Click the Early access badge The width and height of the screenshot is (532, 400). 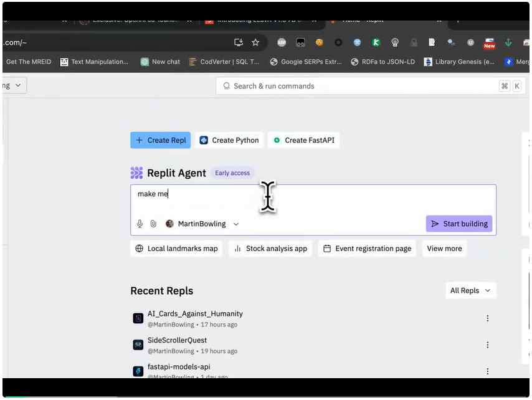232,173
